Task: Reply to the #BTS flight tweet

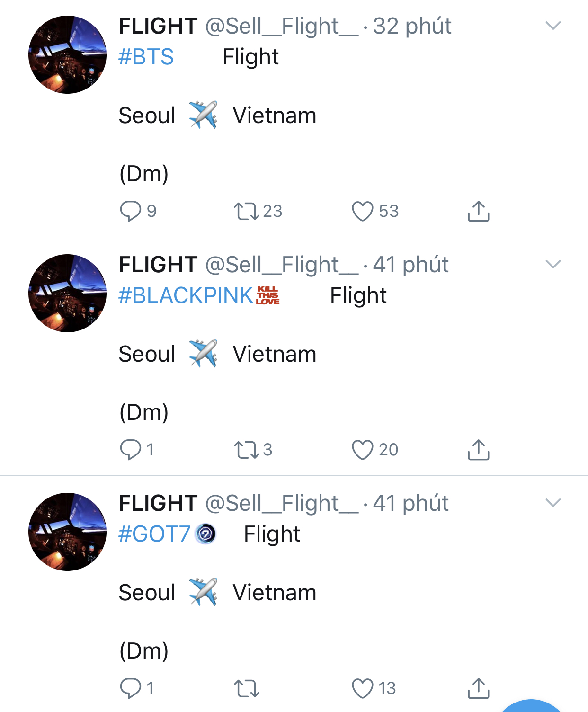Action: pyautogui.click(x=131, y=211)
